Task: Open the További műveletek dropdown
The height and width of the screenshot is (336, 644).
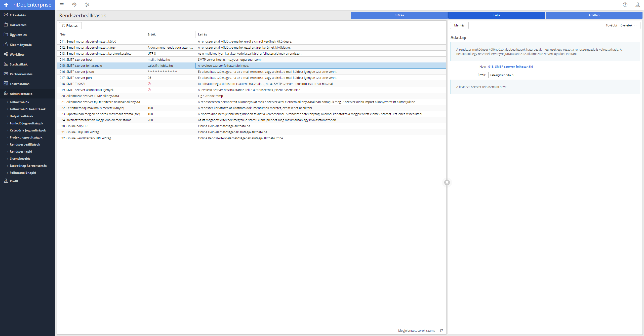Action: [x=621, y=25]
